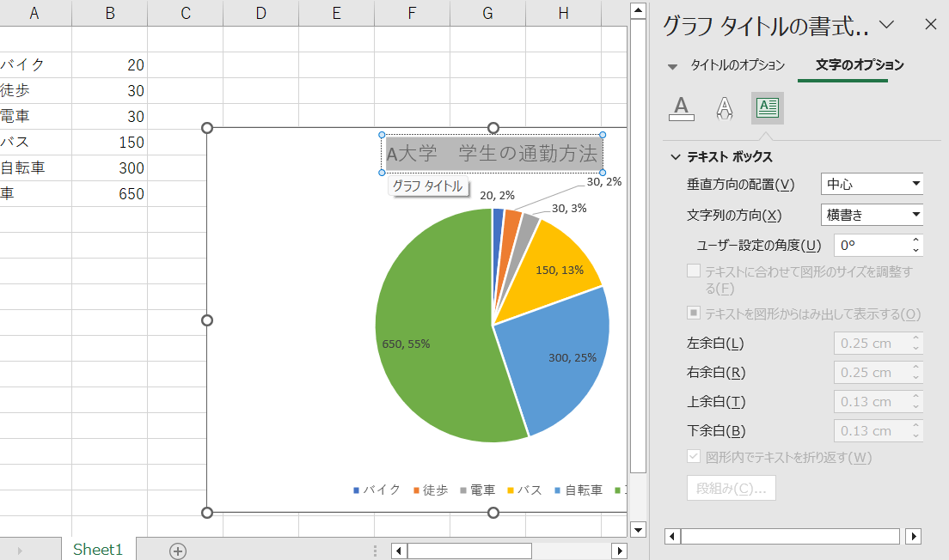Close the chart title format pane
The width and height of the screenshot is (949, 560).
[x=931, y=24]
